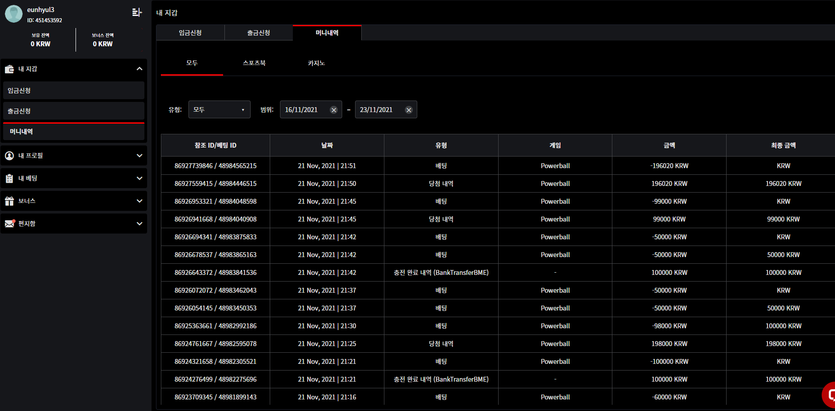Click the amount -99000 KRW

669,201
